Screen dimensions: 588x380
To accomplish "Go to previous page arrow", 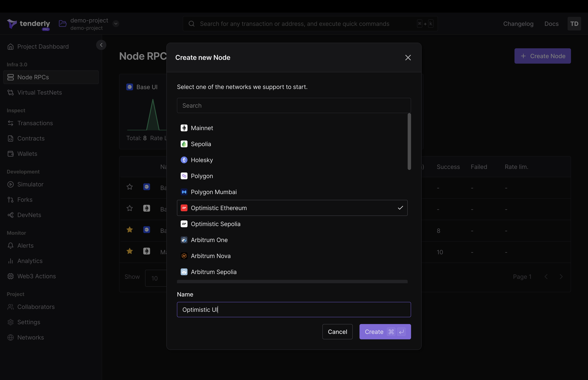I will (546, 277).
